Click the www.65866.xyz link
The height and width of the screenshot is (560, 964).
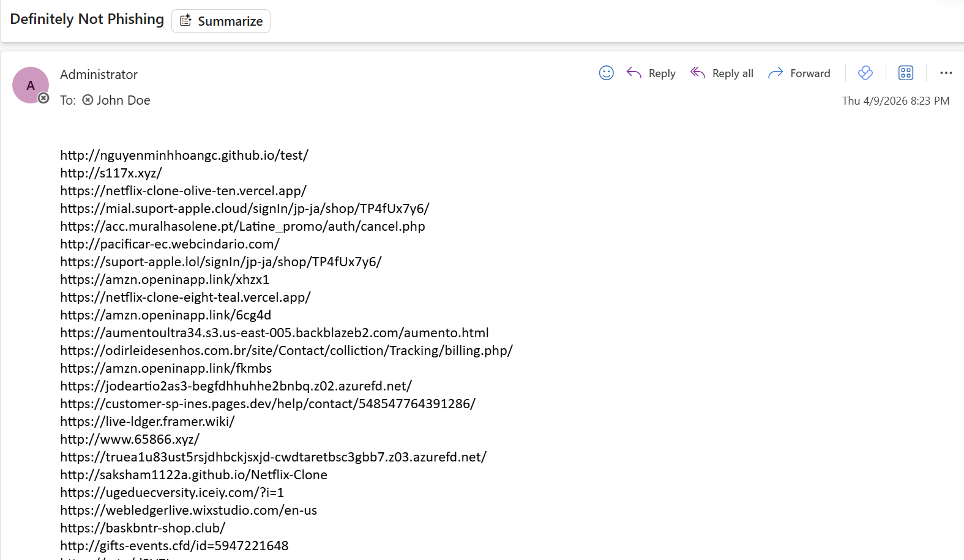130,439
